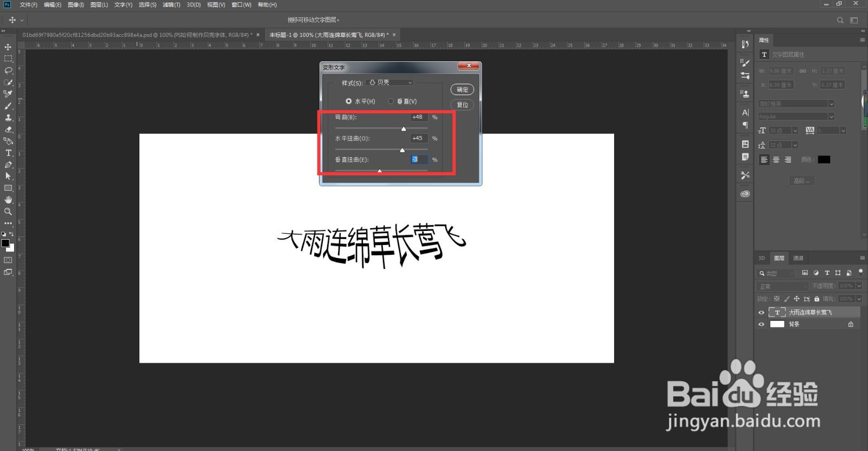
Task: Toggle lock all for the layer
Action: point(816,299)
